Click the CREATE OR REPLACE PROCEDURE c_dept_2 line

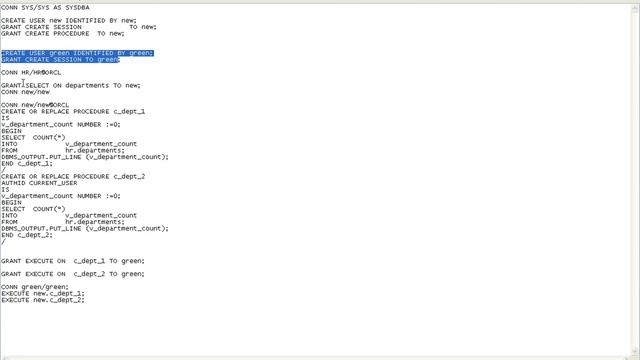[73, 176]
